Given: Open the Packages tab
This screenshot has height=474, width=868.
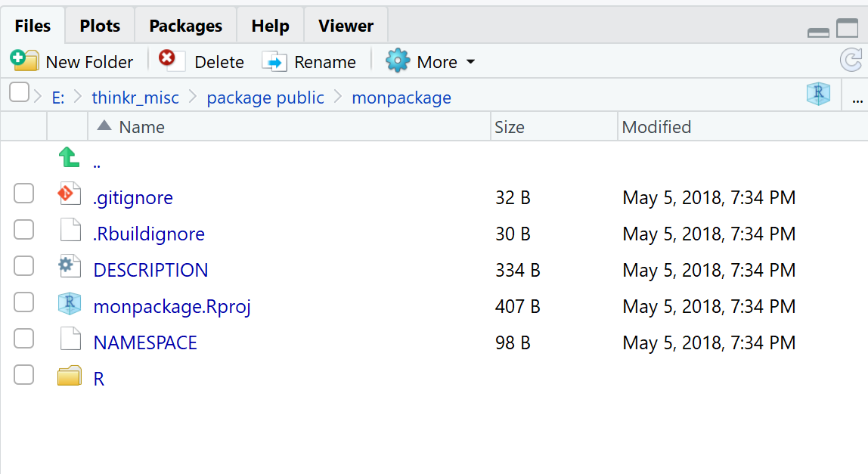Looking at the screenshot, I should (x=185, y=26).
